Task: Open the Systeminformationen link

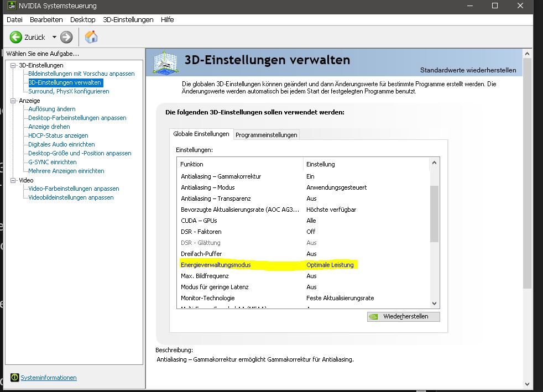Action: (x=49, y=378)
